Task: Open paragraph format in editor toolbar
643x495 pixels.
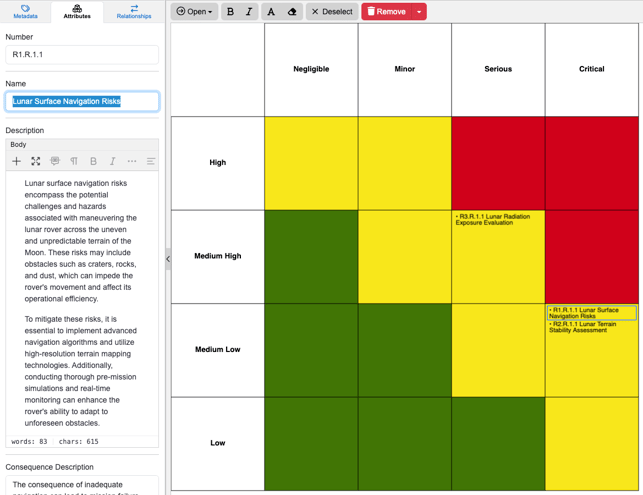Action: coord(74,161)
